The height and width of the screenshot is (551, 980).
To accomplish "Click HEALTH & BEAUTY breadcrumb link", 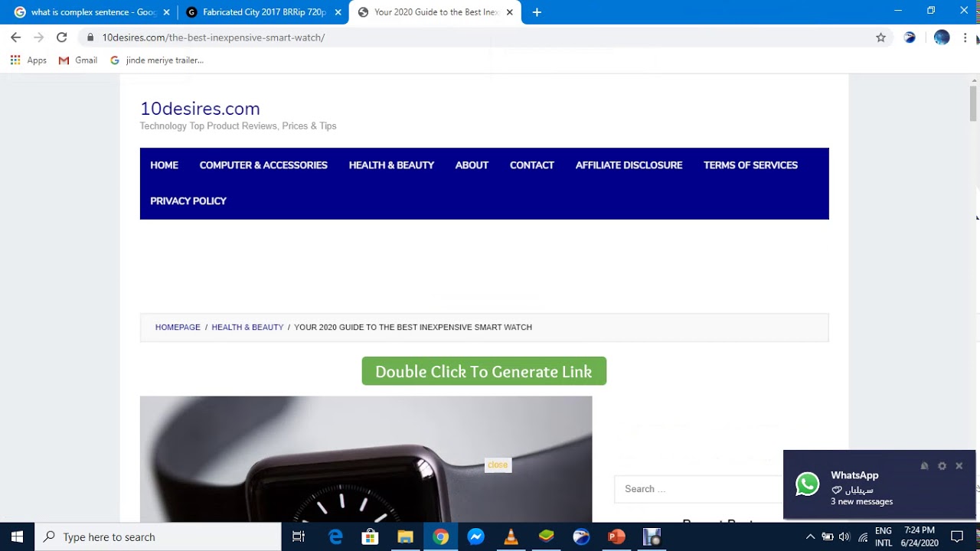I will (x=247, y=328).
